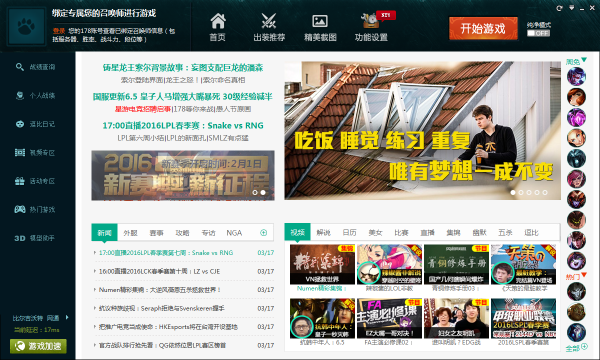Open news 16:00直播2016LCK LZ vs CJE
Viewport: 600px width, 360px height.
(x=159, y=271)
